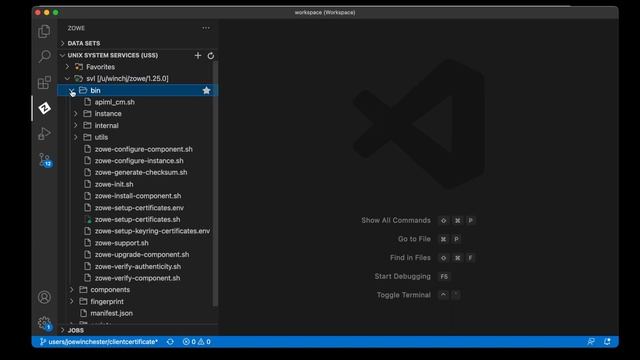
Task: Click the favorite star on bin folder
Action: point(207,90)
